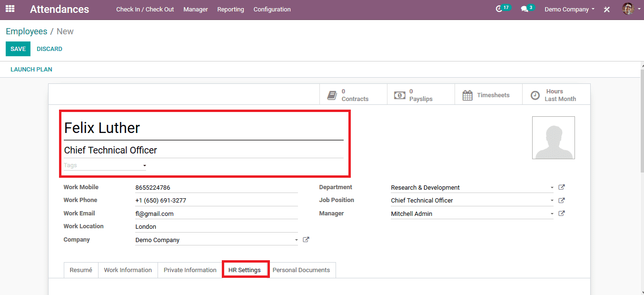644x295 pixels.
Task: Click the Contracts book icon
Action: pyautogui.click(x=332, y=95)
